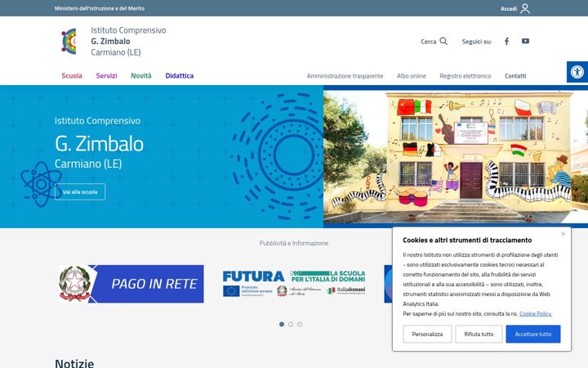The image size is (588, 368).
Task: Open the Cookie Policy link
Action: 536,313
